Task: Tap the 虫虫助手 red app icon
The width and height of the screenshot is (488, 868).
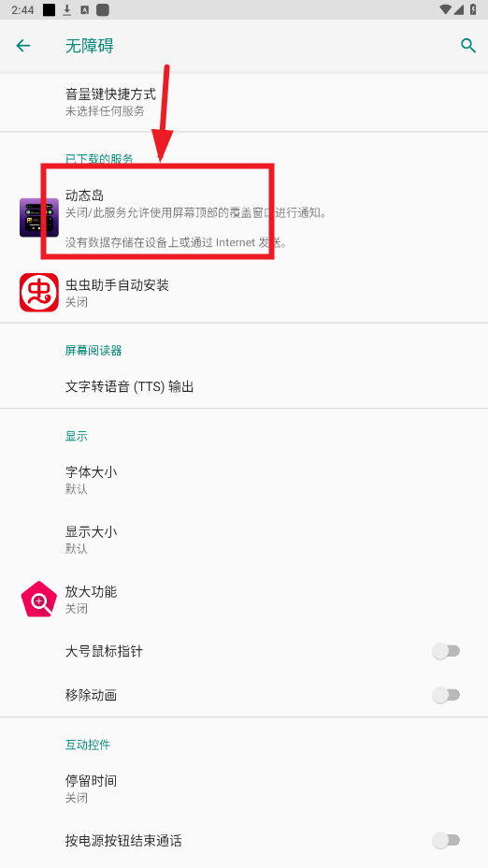Action: point(38,292)
